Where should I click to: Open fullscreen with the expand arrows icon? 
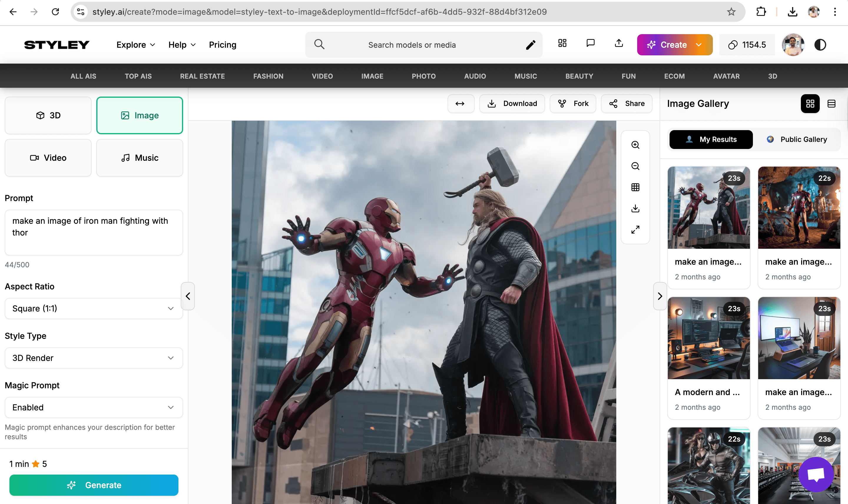pyautogui.click(x=635, y=230)
